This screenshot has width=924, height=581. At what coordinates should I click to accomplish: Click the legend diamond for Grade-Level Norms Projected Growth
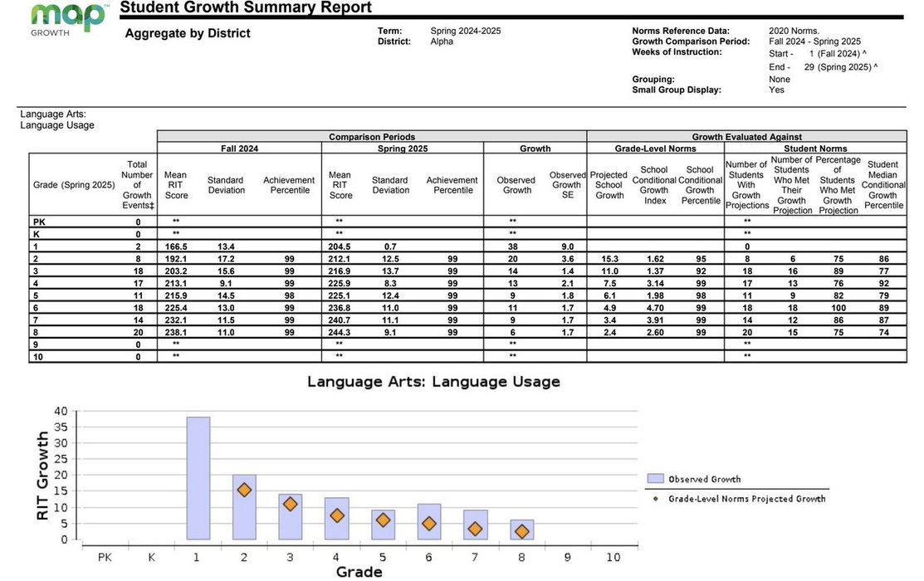coord(655,499)
